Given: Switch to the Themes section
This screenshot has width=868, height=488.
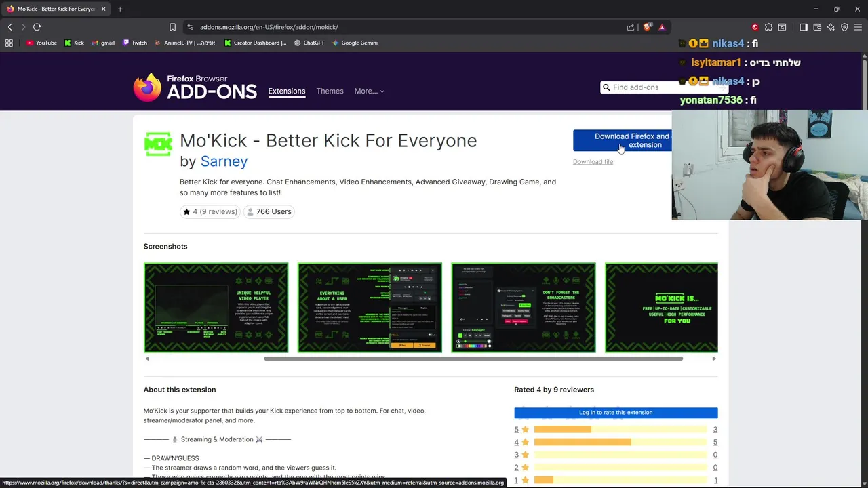Looking at the screenshot, I should [x=330, y=91].
